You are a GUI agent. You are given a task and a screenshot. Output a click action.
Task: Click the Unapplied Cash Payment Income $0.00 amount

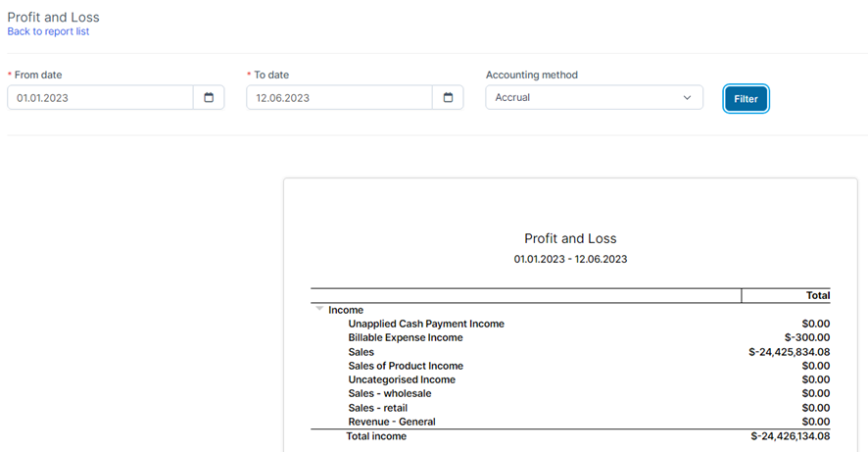816,324
